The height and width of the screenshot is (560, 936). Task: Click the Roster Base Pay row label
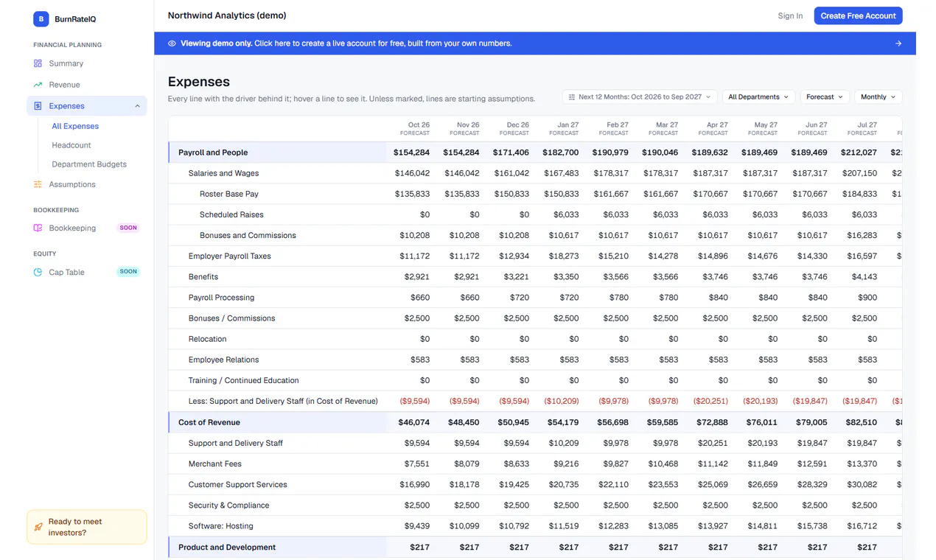click(229, 194)
